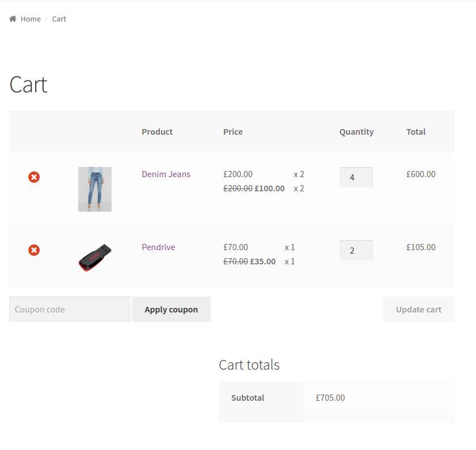The height and width of the screenshot is (450, 476).
Task: Click into the Coupon code field
Action: 70,310
